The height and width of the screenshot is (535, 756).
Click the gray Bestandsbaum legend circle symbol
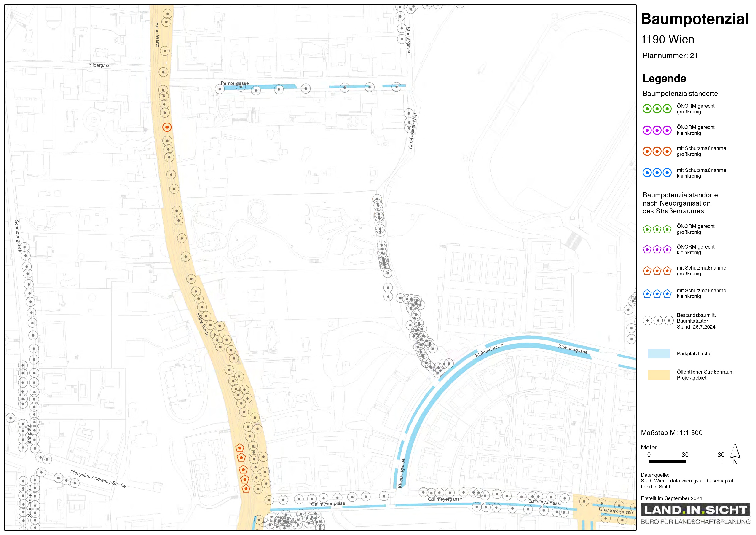(x=658, y=321)
